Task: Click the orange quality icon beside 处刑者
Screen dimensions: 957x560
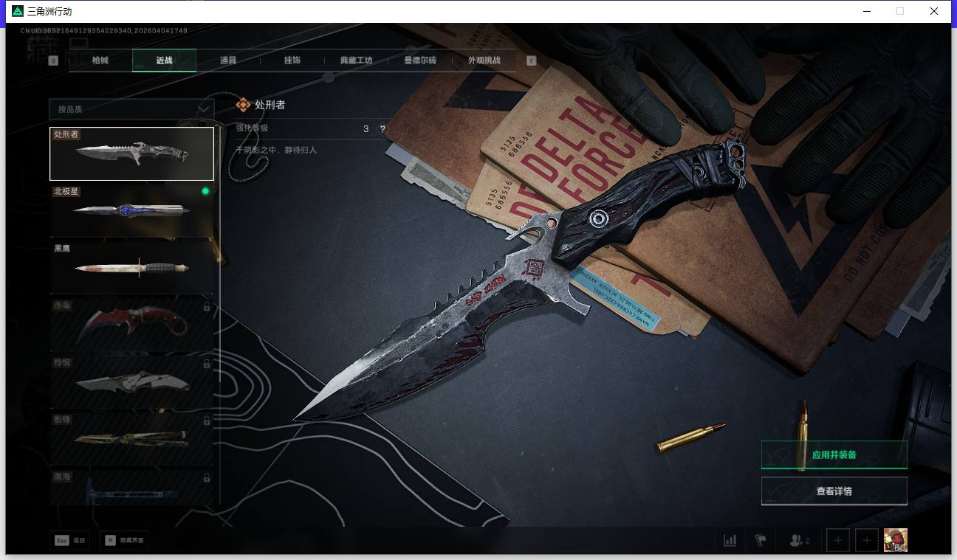Action: (x=243, y=105)
